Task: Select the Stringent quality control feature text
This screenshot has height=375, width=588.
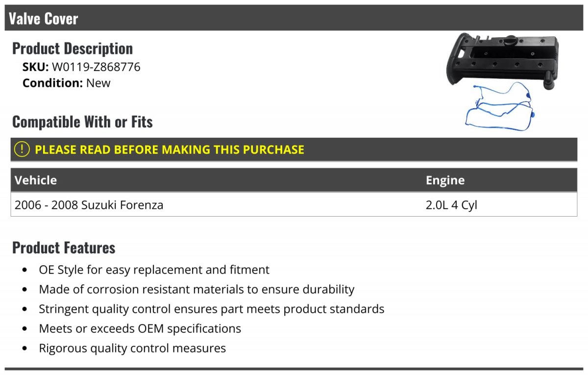Action: [x=211, y=309]
